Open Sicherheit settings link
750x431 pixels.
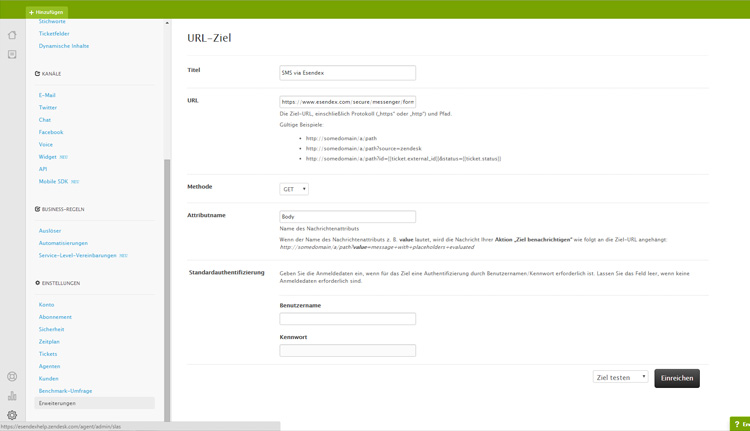[x=51, y=329]
